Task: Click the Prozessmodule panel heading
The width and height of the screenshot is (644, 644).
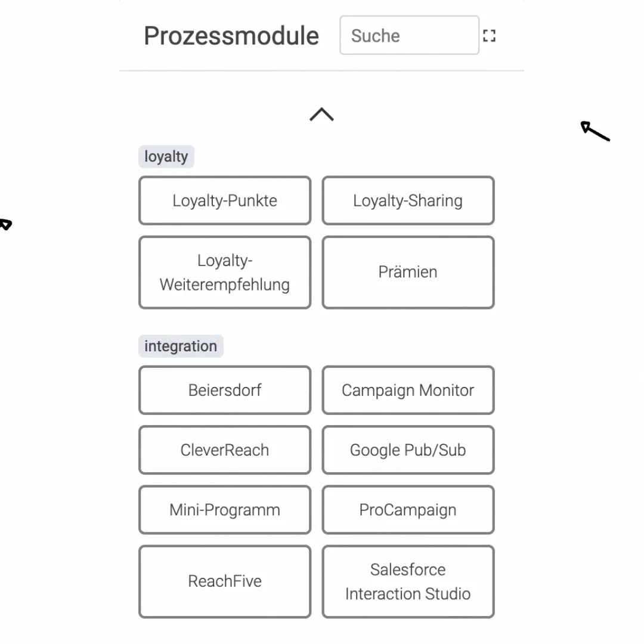Action: coord(231,36)
